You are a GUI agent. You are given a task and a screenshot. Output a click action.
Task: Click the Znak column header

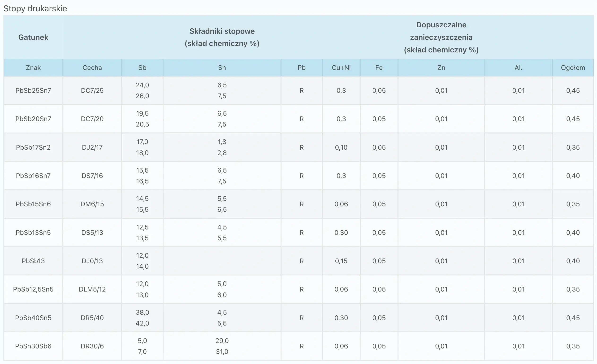[33, 68]
